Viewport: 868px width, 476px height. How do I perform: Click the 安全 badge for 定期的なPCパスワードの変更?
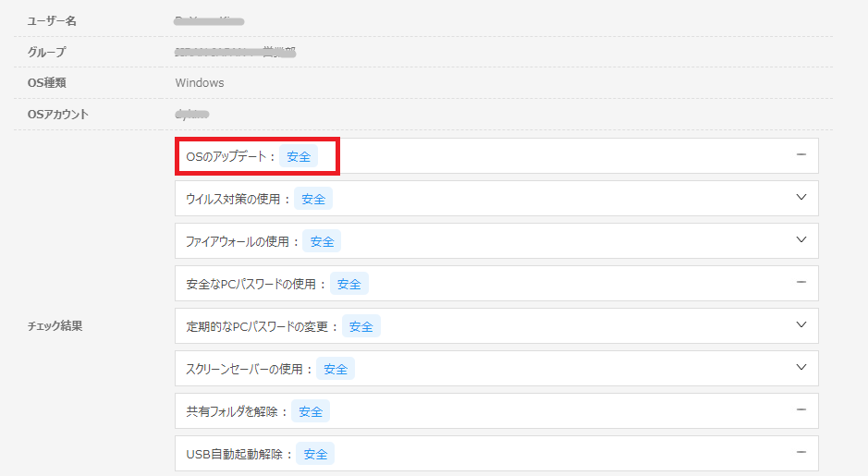coord(361,326)
